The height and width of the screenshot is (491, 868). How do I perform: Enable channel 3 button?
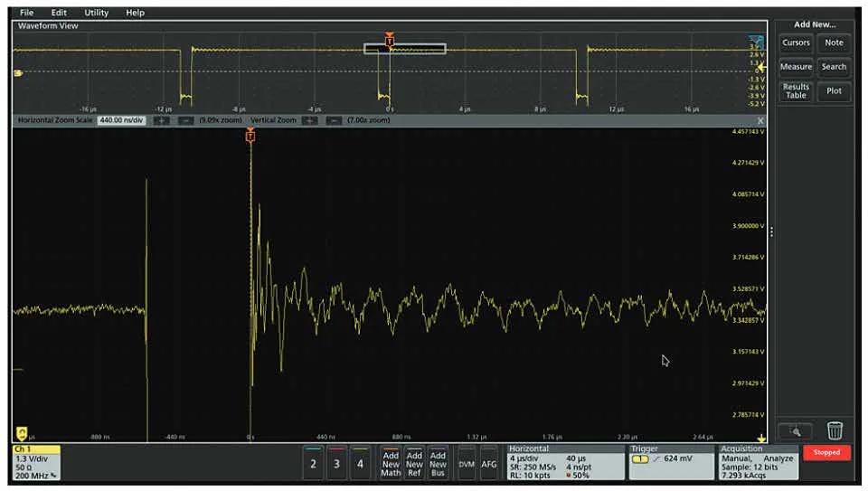[336, 463]
